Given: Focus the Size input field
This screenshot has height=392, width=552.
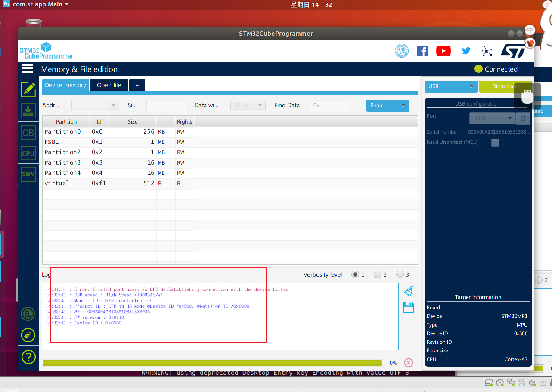Looking at the screenshot, I should (166, 105).
